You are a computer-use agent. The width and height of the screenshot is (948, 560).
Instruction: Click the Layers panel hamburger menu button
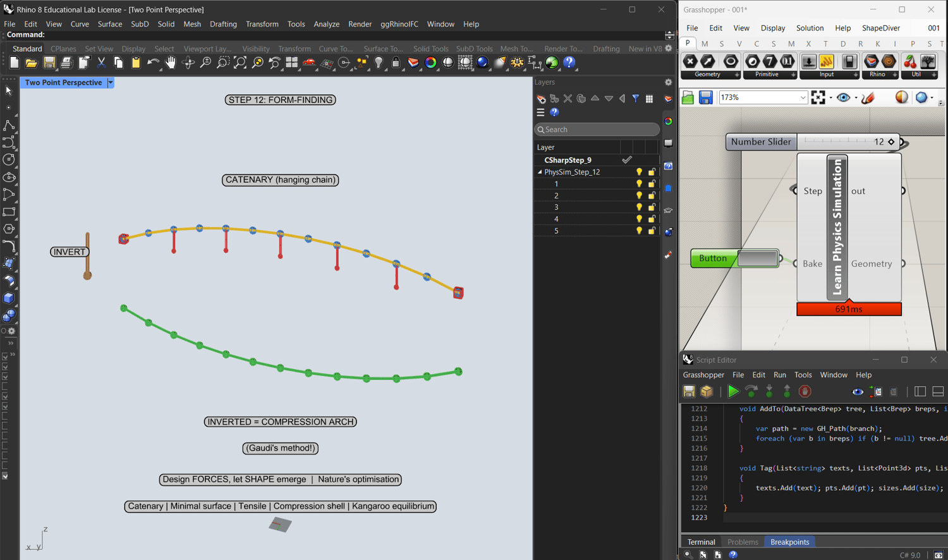click(540, 113)
